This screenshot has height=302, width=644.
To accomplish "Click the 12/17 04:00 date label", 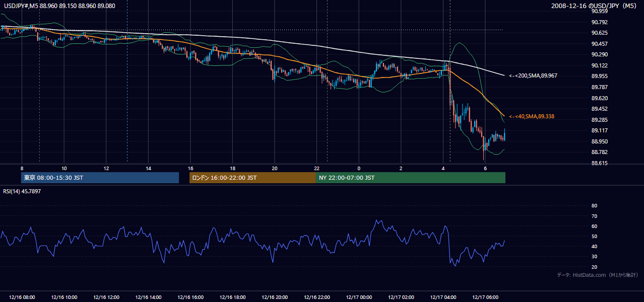I will (x=443, y=297).
